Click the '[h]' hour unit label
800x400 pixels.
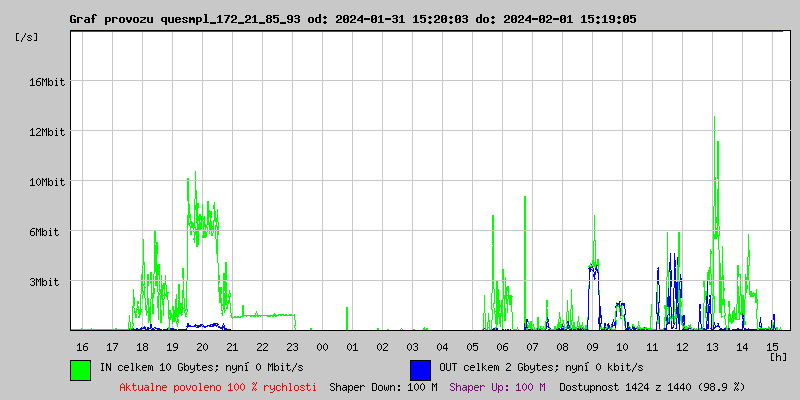[778, 356]
